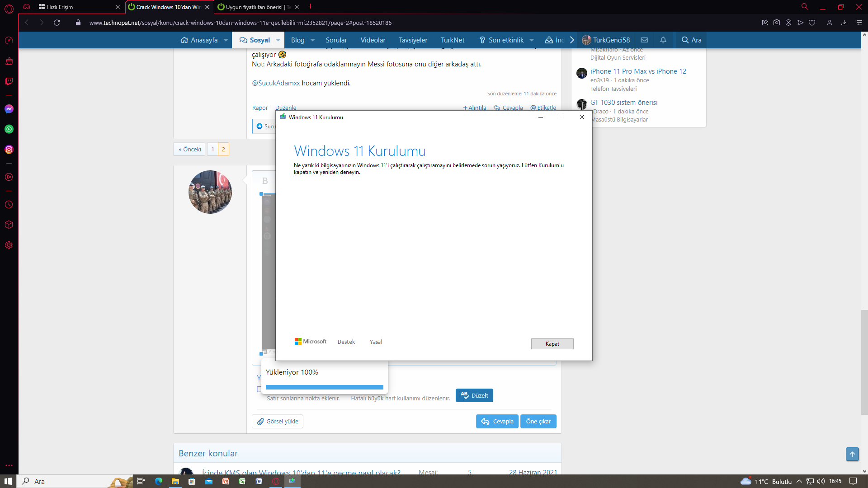
Task: Expand the Son etkinlik dropdown arrow
Action: click(532, 40)
